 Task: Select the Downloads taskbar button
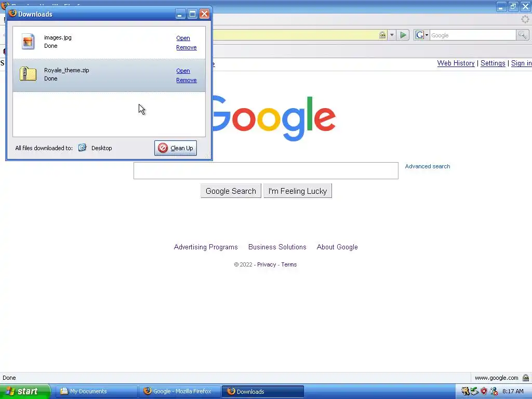click(x=262, y=391)
